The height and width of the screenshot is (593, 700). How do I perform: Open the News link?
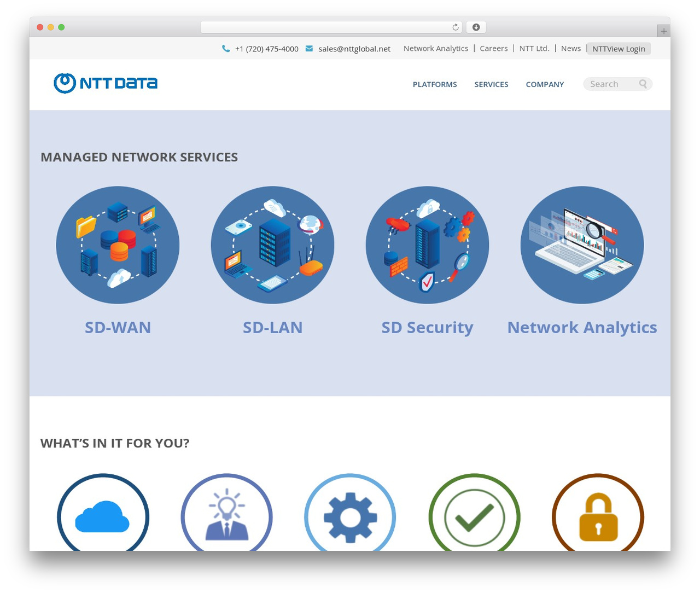click(x=571, y=48)
